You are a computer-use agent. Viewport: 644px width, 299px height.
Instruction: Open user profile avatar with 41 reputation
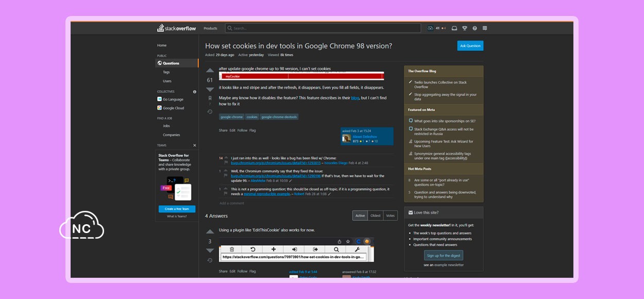pyautogui.click(x=431, y=28)
